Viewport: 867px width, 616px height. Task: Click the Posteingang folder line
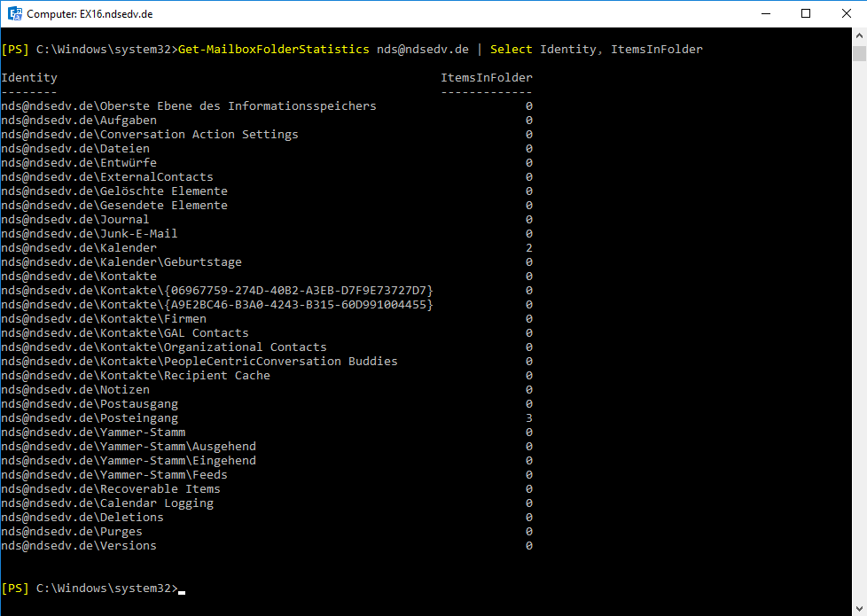(90, 418)
